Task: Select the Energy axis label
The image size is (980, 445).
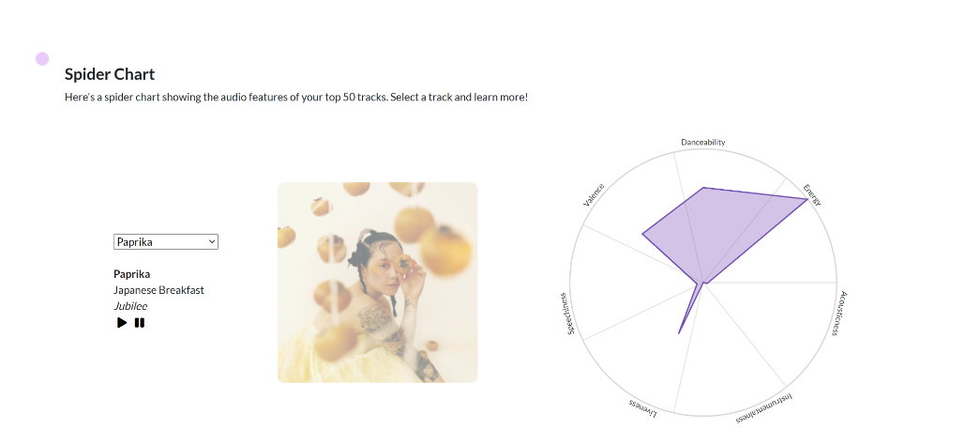Action: (811, 195)
